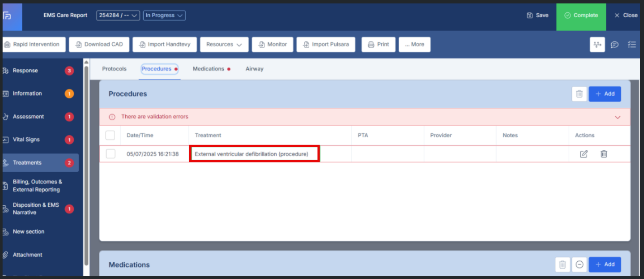Open the checklist icon in toolbar
Viewport: 644px width, 279px height.
tap(632, 44)
